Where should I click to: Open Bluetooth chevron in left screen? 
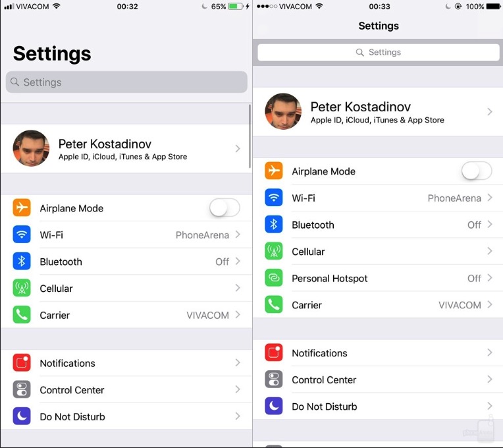click(238, 262)
